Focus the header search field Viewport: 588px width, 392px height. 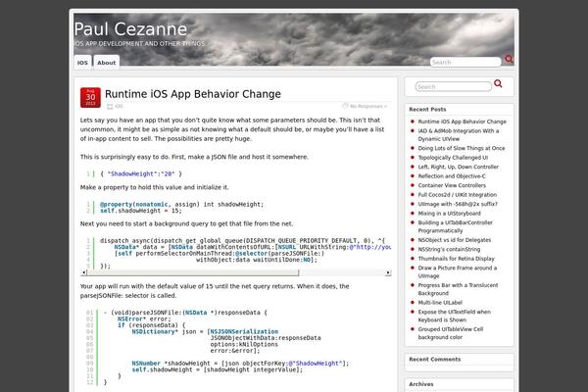click(465, 63)
